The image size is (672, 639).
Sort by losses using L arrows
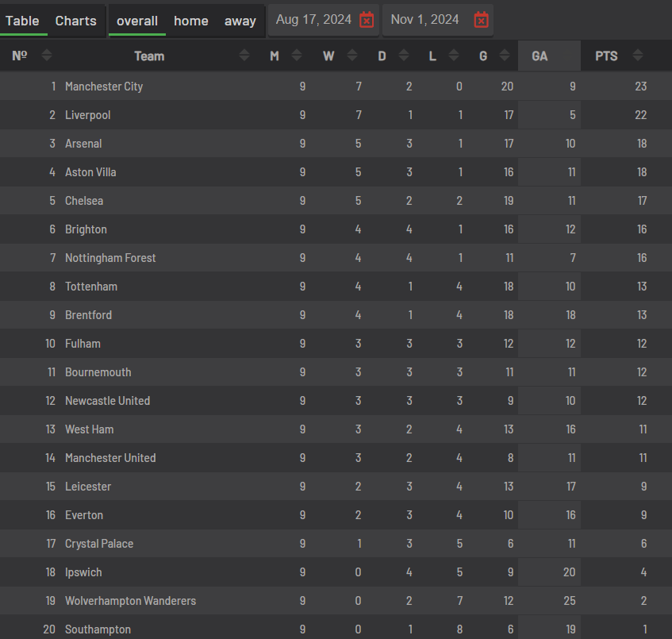454,56
